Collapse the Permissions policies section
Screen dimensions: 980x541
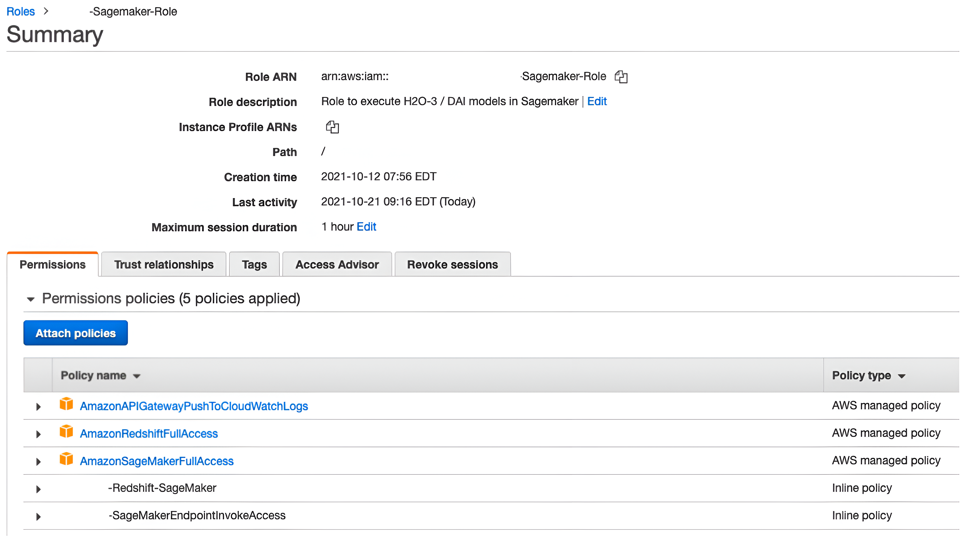click(31, 299)
